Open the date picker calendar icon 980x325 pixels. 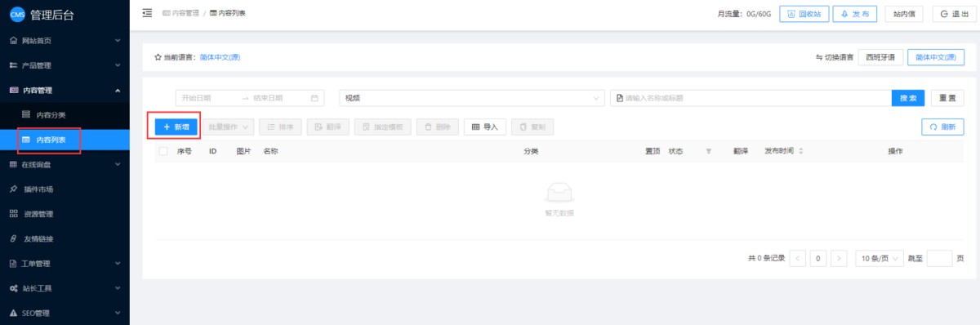point(314,98)
